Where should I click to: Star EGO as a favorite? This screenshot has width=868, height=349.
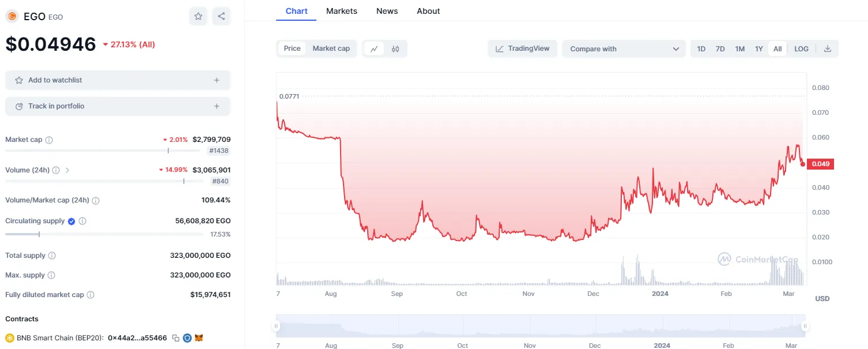198,16
